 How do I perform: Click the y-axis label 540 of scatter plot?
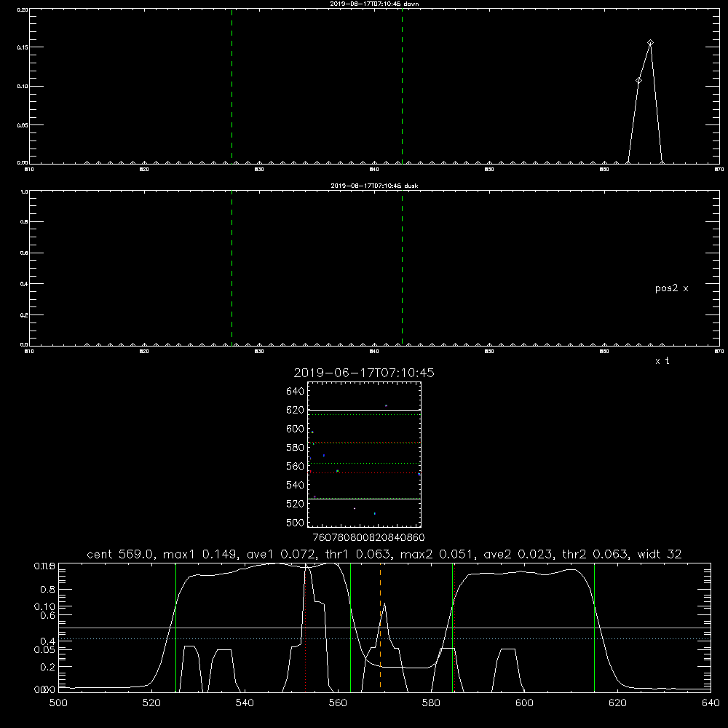tap(295, 485)
